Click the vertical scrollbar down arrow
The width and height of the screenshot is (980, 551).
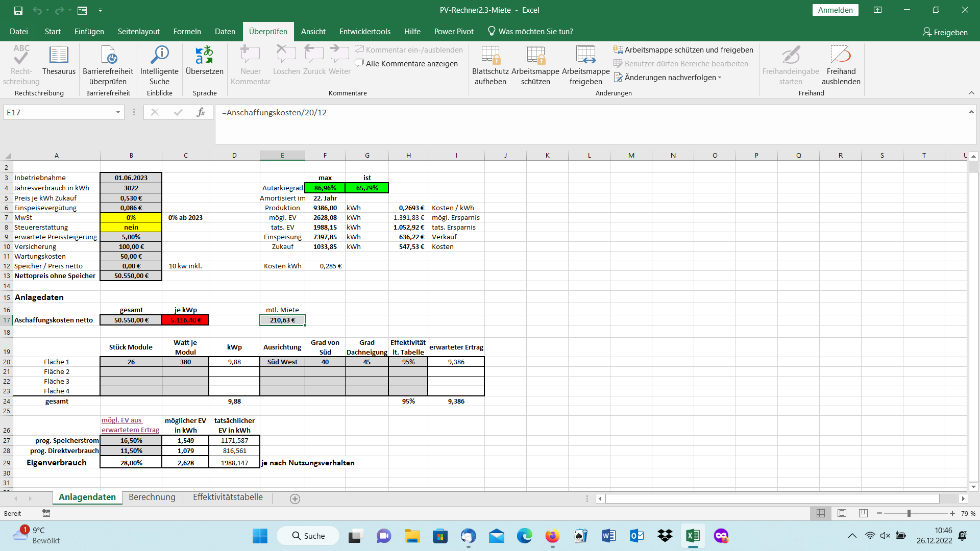click(x=973, y=487)
